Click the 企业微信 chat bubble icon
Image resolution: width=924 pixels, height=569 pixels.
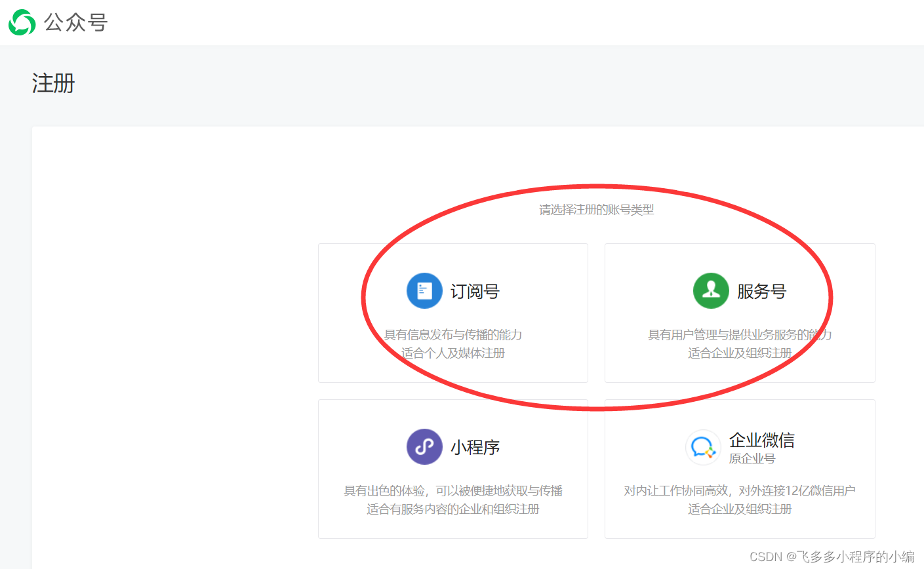click(703, 447)
